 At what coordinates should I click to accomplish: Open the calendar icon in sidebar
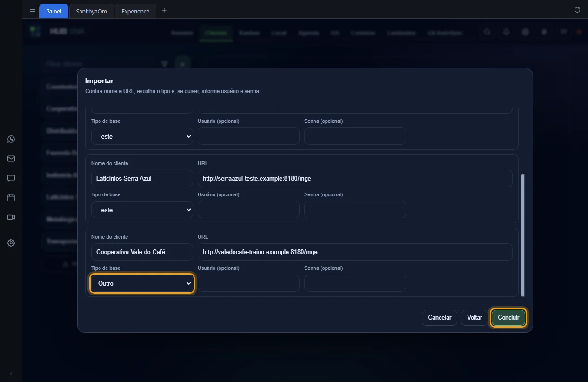coord(11,198)
